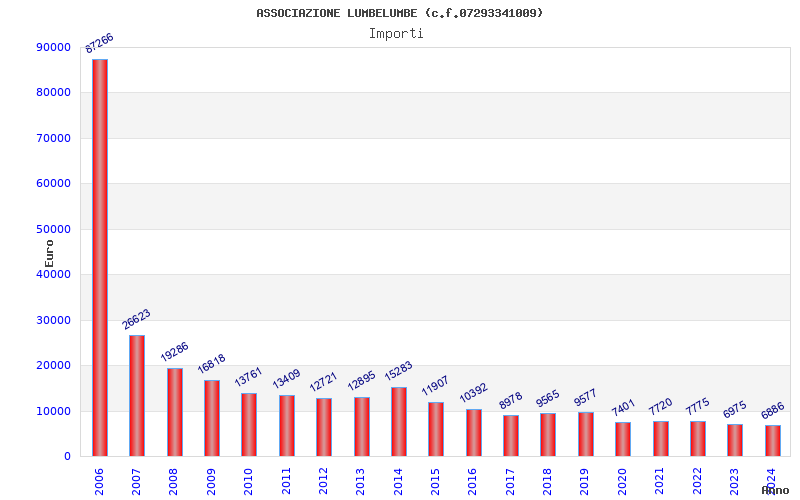800x500 pixels.
Task: Click the data label 9565
Action: (548, 398)
